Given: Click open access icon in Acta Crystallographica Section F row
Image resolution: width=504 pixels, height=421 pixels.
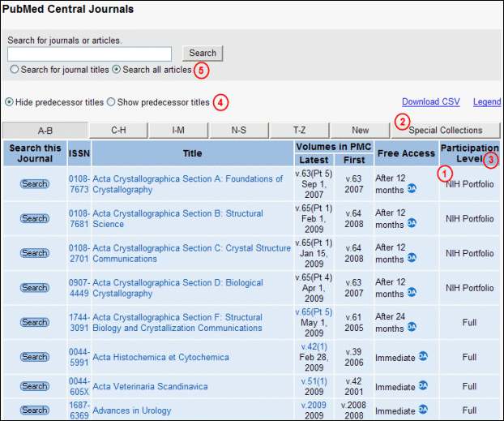Looking at the screenshot, I should click(411, 327).
